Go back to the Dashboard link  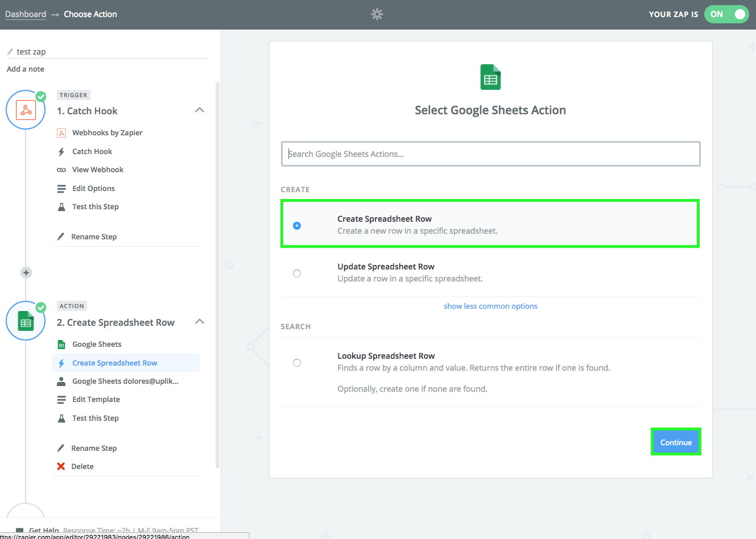tap(26, 14)
